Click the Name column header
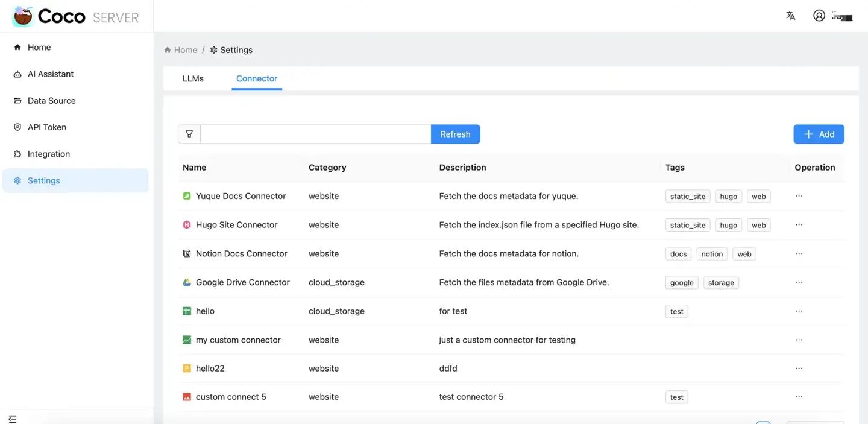The width and height of the screenshot is (868, 424). coord(195,168)
